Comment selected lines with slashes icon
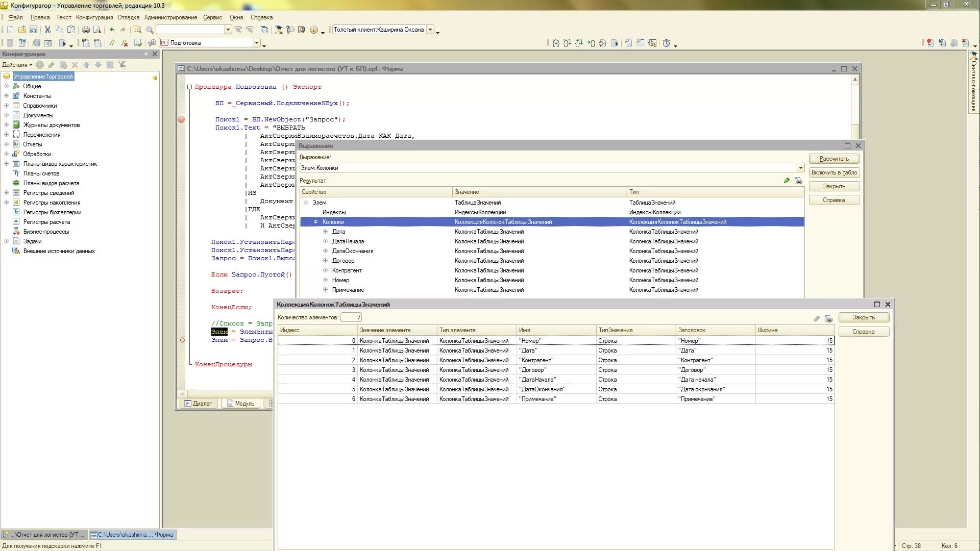The image size is (980, 551). 112,43
